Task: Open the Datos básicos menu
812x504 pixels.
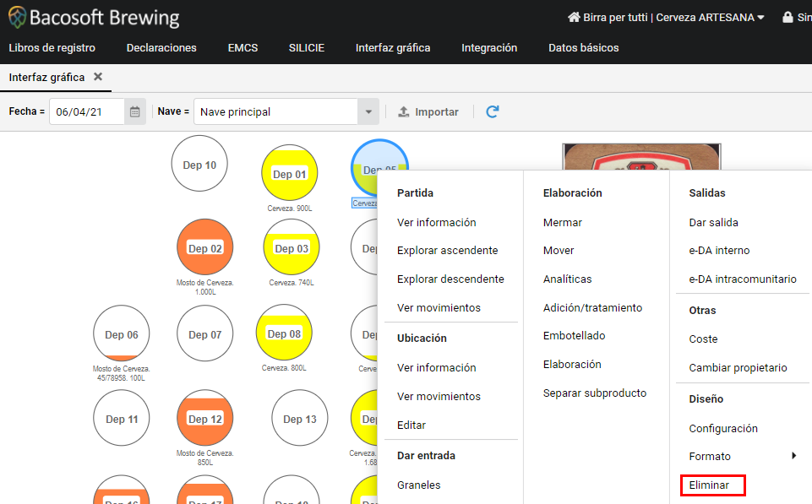Action: click(x=584, y=47)
